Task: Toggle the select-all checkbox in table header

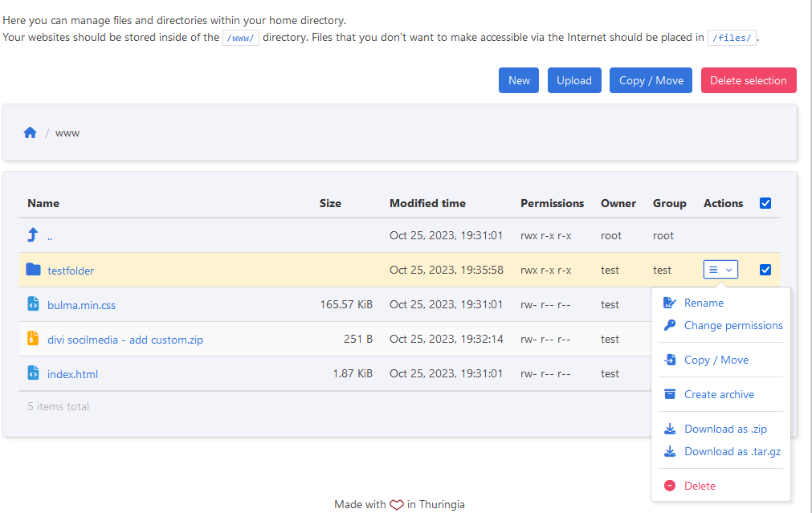Action: 765,203
